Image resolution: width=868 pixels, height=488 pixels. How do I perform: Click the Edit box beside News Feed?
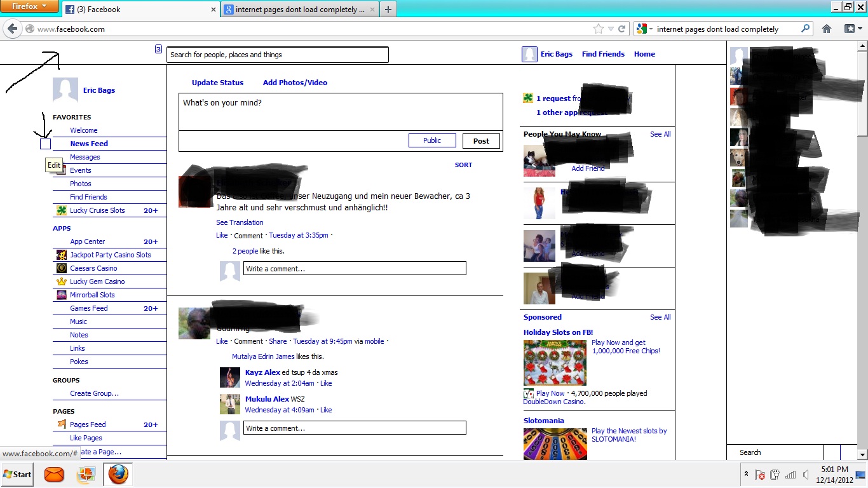45,144
